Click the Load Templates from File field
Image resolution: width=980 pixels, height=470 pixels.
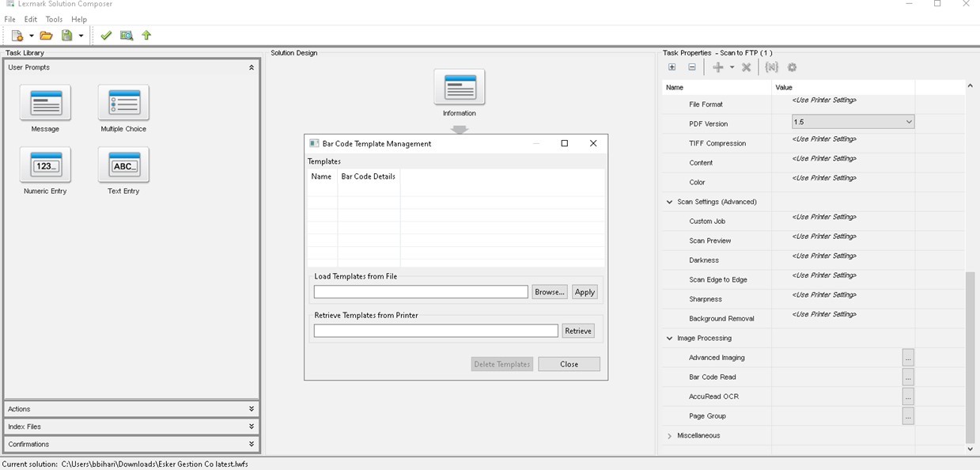(421, 292)
